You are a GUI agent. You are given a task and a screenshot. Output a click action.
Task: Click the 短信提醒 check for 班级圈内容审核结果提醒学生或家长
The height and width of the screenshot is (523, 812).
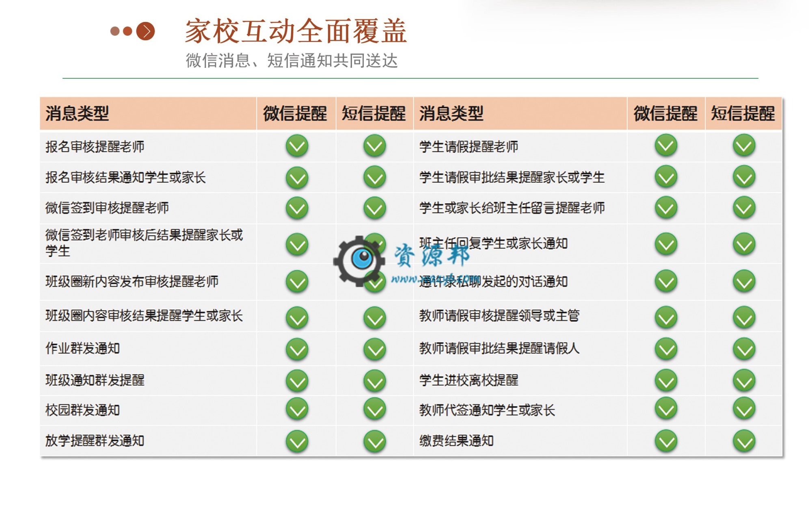375,317
